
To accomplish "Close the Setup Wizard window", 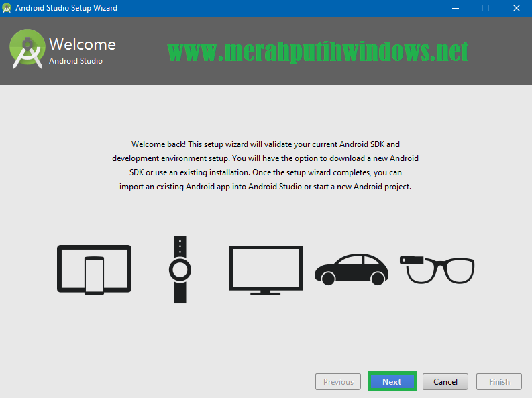I will (x=517, y=8).
